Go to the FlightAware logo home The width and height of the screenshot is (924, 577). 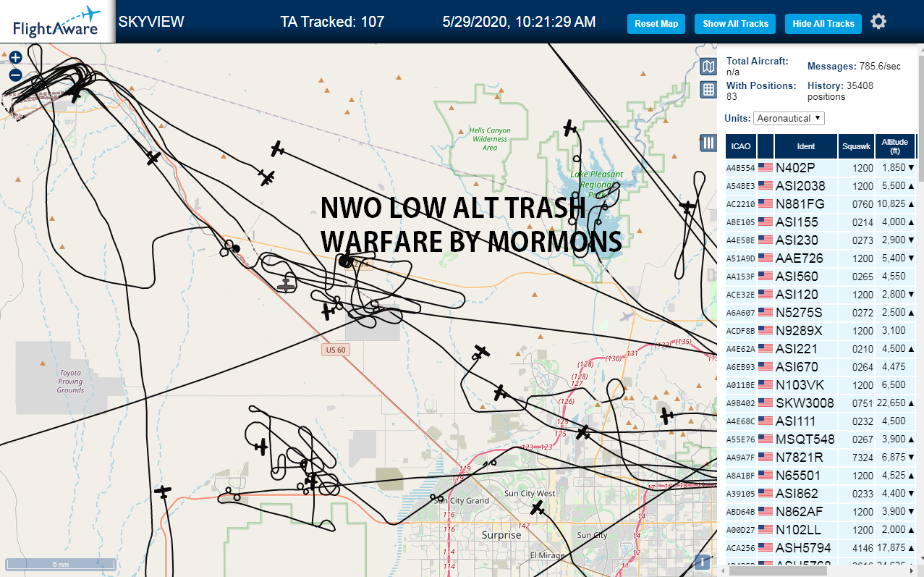(57, 22)
